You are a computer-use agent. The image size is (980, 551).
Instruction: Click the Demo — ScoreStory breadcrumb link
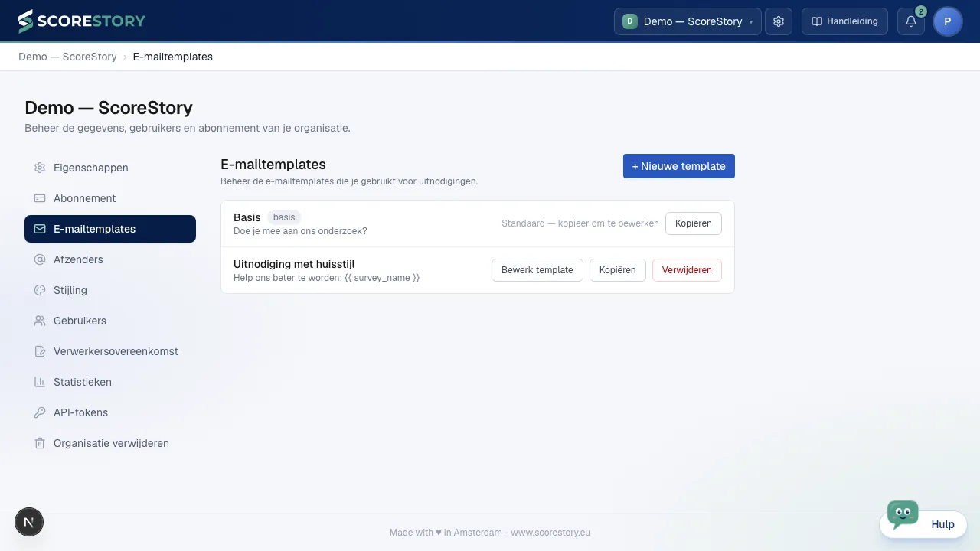pos(67,57)
